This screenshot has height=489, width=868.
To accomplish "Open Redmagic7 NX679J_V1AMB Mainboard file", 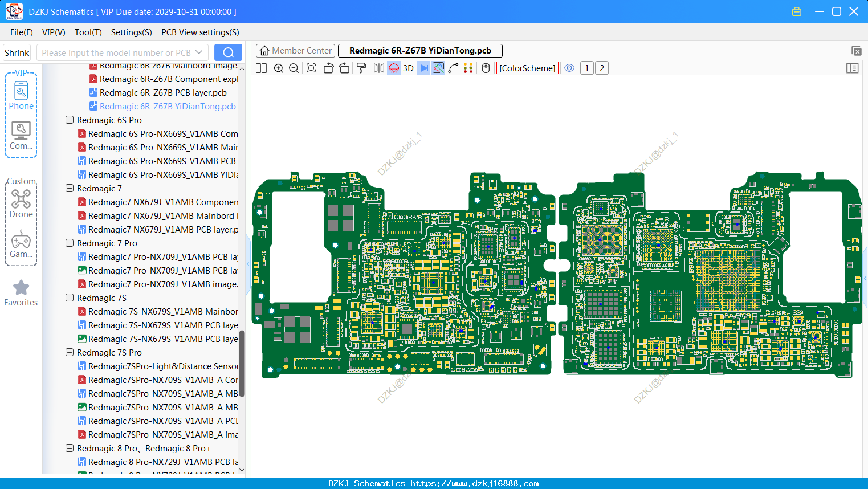I will point(158,216).
